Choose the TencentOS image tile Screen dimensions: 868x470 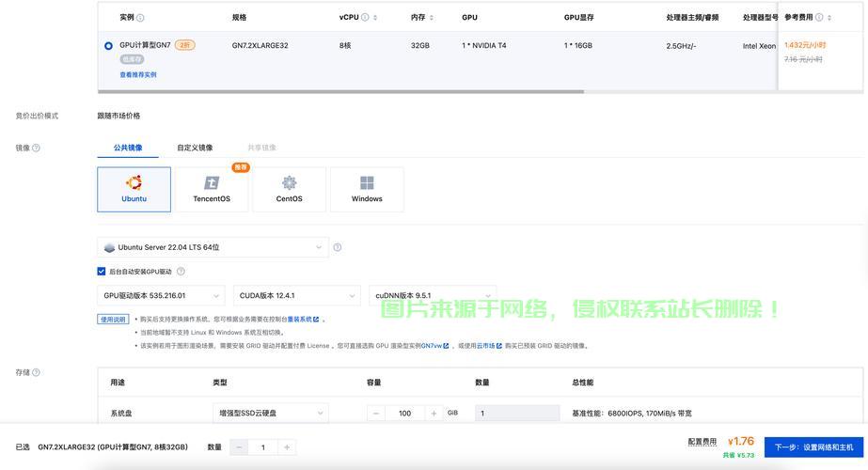tap(212, 189)
